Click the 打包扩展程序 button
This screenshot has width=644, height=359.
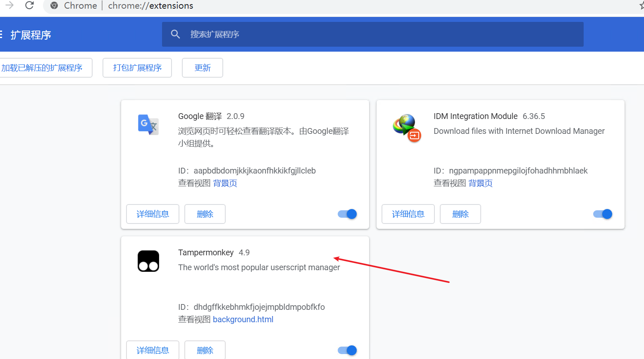pyautogui.click(x=137, y=68)
